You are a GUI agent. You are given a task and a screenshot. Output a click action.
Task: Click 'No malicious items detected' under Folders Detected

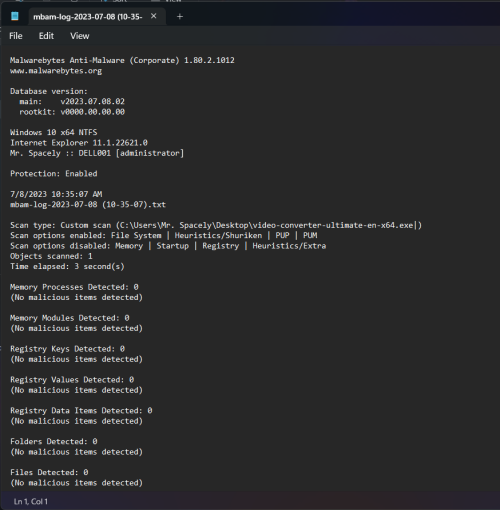click(x=76, y=452)
